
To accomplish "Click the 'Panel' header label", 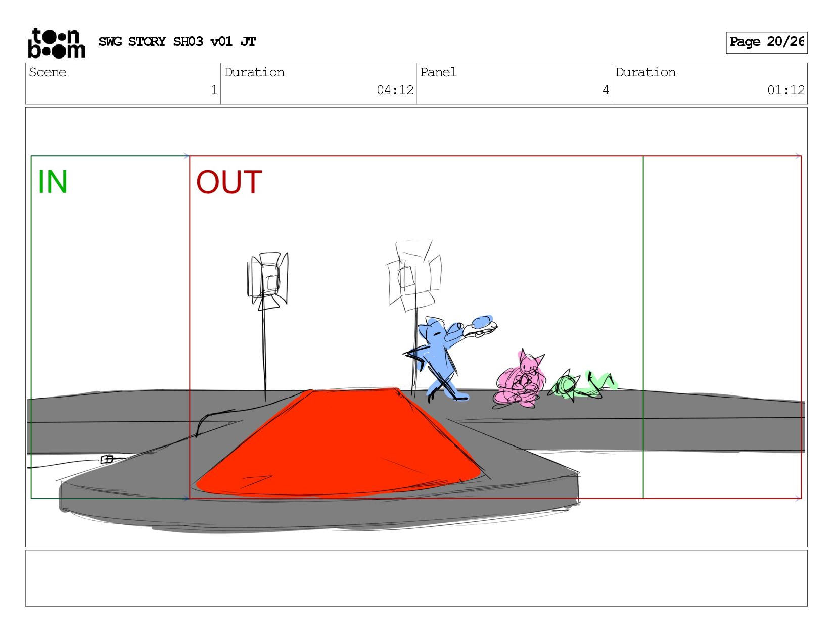I will coord(438,72).
